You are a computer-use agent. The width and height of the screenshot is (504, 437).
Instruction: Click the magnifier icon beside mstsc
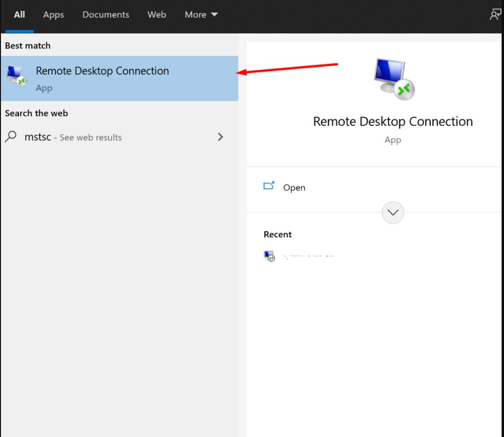click(x=11, y=137)
